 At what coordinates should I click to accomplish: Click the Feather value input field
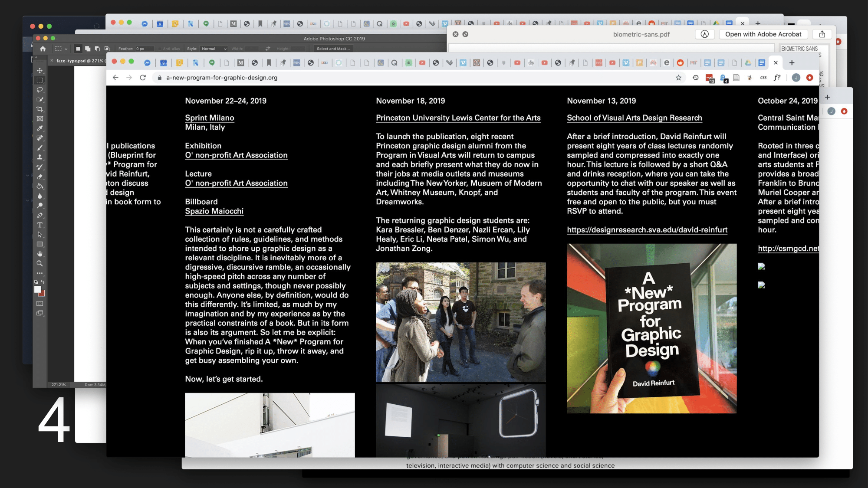pos(145,49)
